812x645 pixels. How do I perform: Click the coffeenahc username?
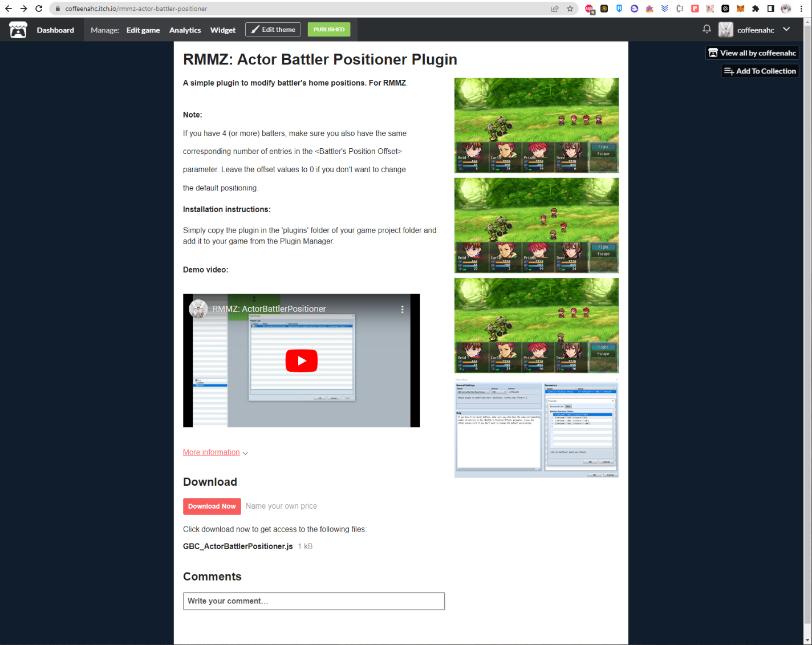pyautogui.click(x=756, y=30)
